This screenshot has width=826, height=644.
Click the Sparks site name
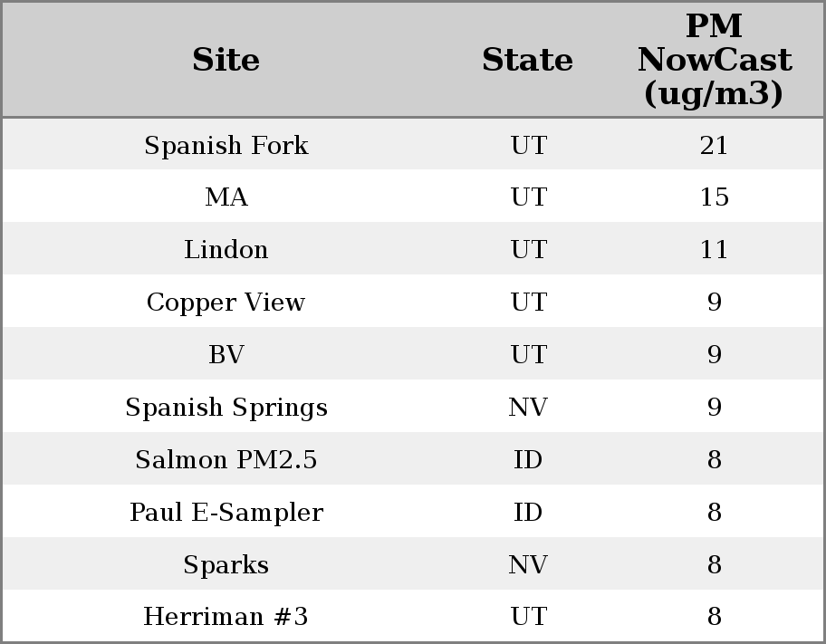(226, 565)
